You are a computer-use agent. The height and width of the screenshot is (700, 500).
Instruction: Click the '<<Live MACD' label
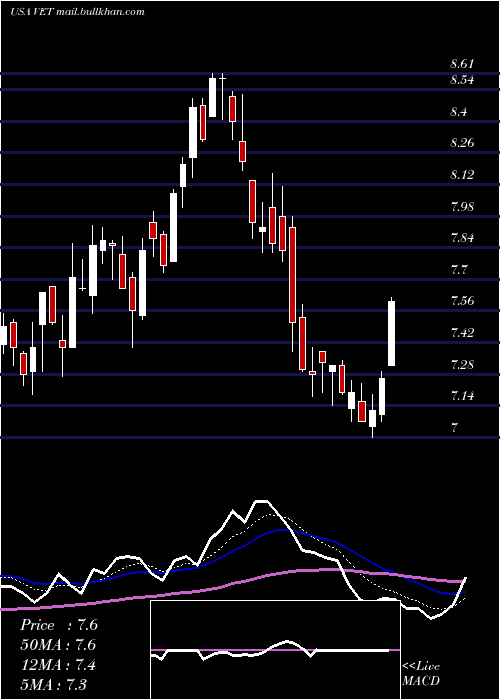click(421, 673)
